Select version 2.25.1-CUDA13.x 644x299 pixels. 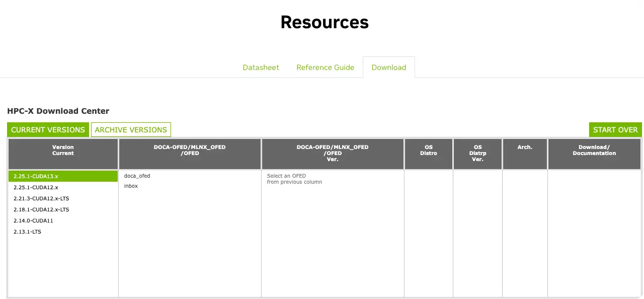click(x=36, y=176)
